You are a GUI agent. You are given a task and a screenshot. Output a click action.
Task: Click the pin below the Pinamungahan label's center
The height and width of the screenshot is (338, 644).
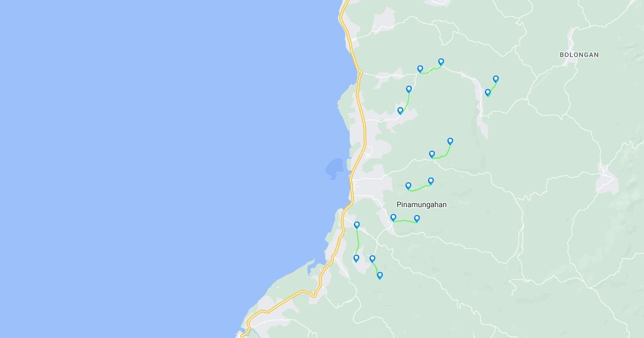pos(417,218)
